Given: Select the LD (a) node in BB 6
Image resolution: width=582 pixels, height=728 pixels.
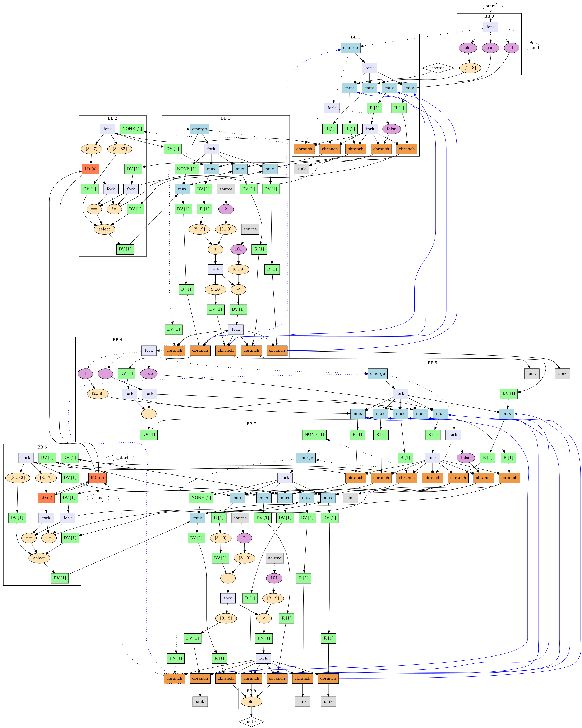Looking at the screenshot, I should (46, 498).
